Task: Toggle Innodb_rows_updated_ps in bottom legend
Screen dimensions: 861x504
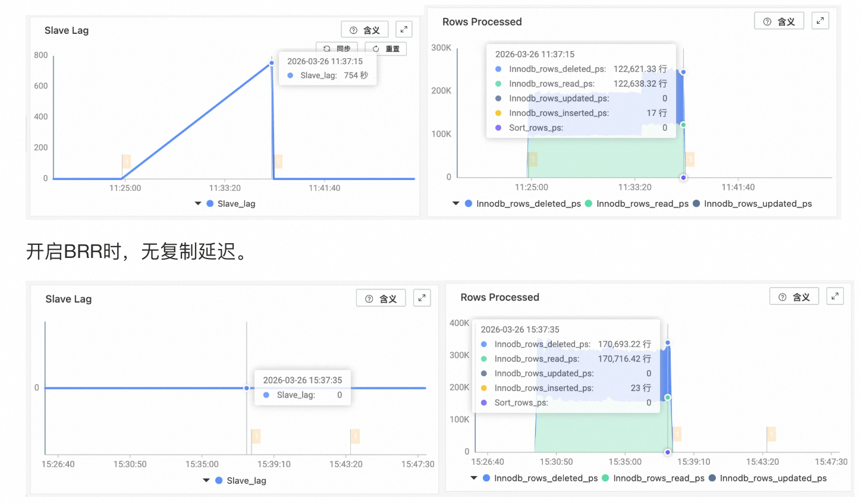Action: click(768, 478)
